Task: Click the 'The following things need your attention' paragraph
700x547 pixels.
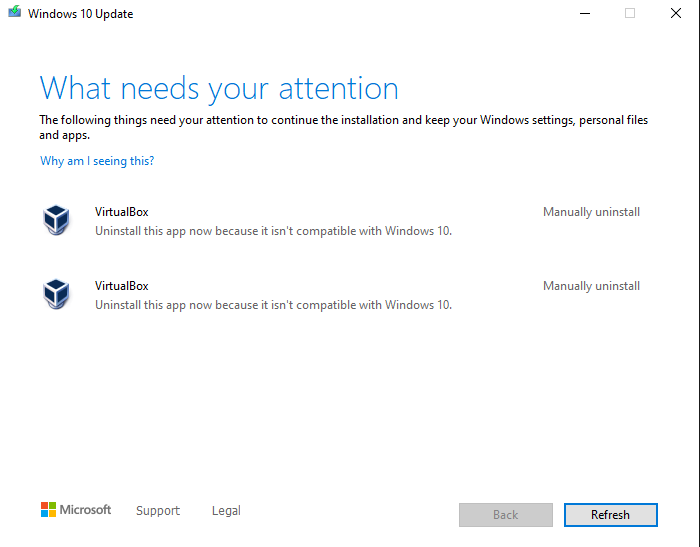Action: 343,127
